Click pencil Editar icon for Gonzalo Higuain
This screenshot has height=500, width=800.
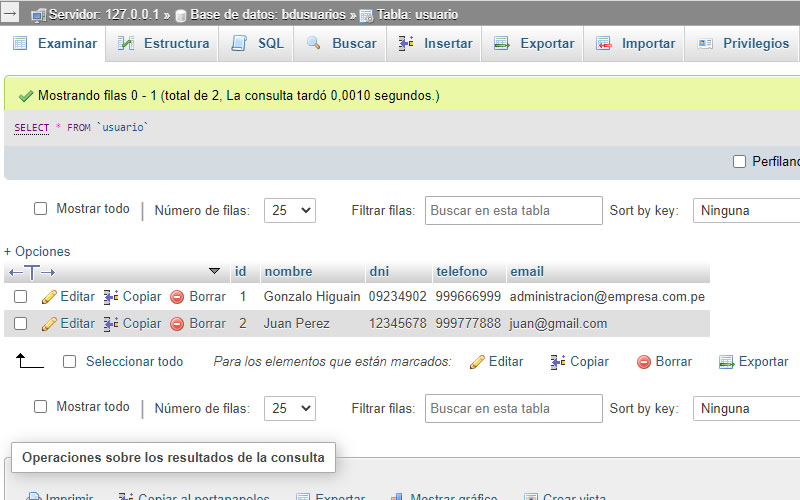point(49,297)
